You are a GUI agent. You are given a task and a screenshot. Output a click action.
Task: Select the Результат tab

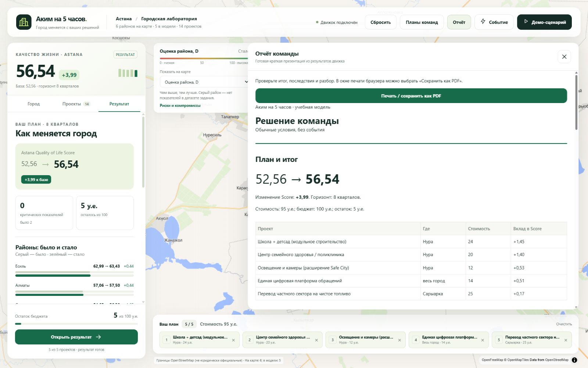click(119, 104)
